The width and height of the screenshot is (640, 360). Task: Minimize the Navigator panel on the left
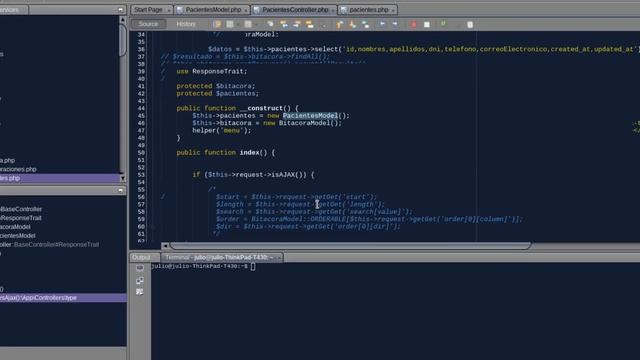click(120, 190)
